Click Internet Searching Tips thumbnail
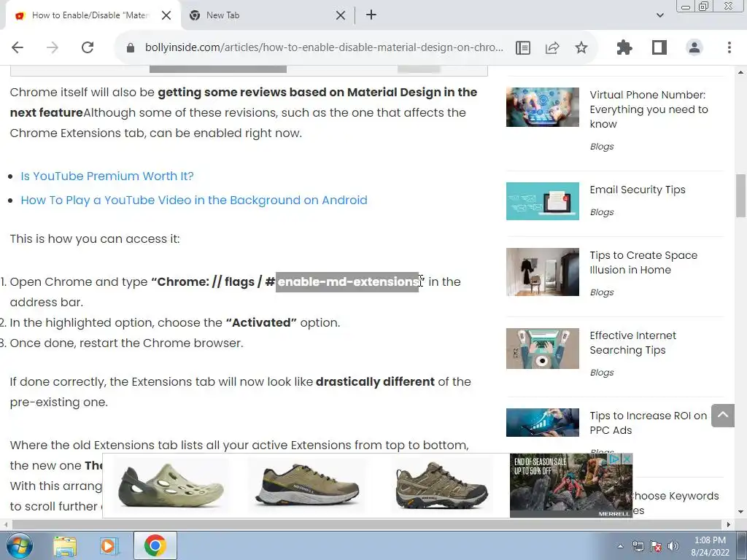This screenshot has width=747, height=560. pos(543,349)
